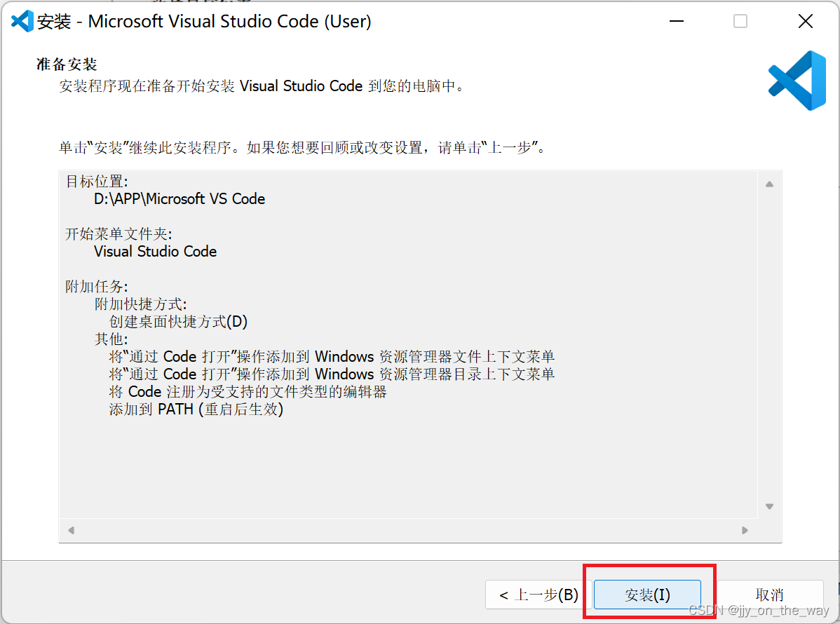
Task: Minimize the installer window
Action: pos(677,22)
